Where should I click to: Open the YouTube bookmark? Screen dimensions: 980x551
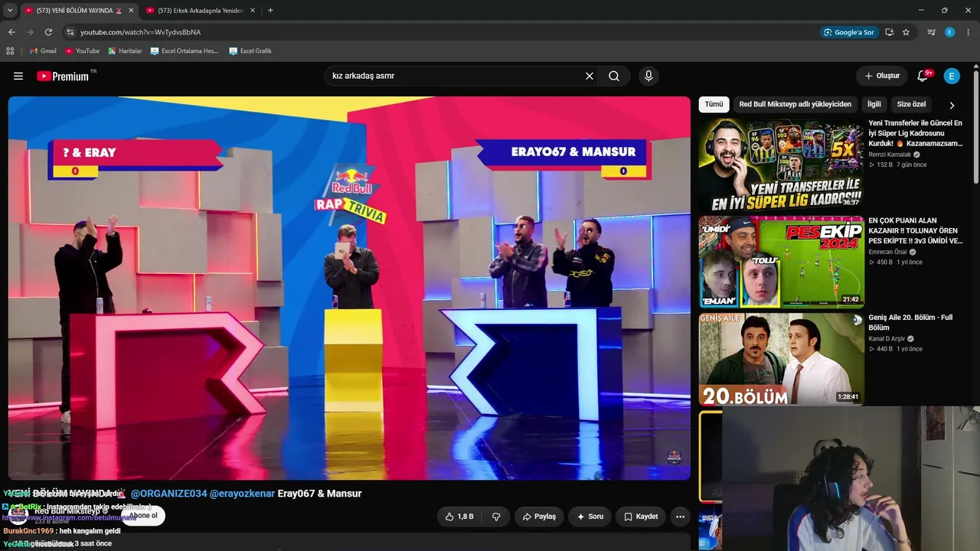(82, 51)
